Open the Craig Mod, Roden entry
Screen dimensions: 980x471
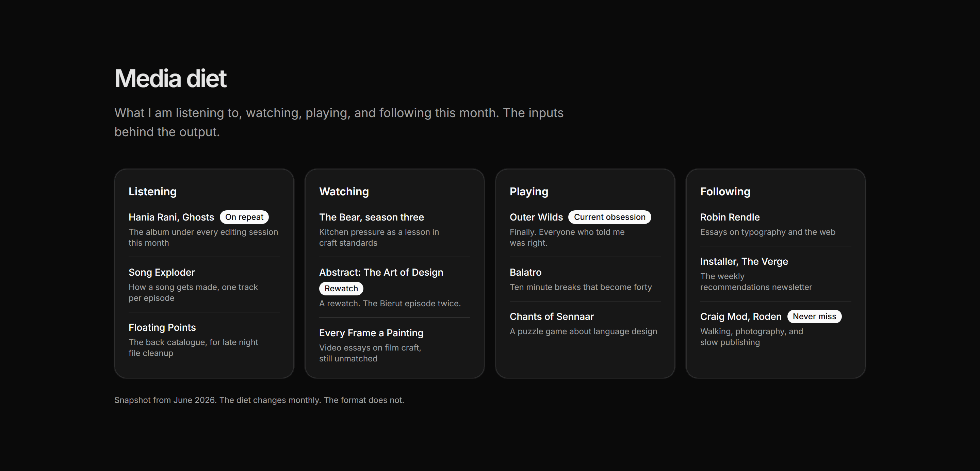click(x=741, y=316)
